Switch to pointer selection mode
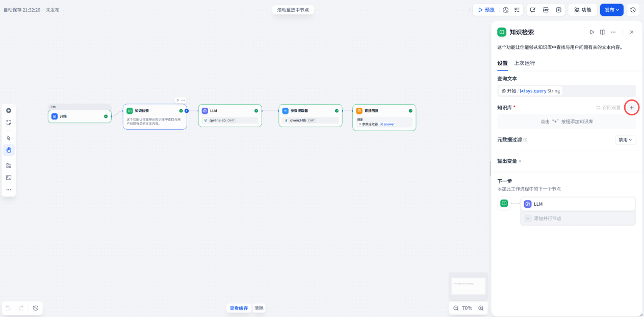Image resolution: width=644 pixels, height=317 pixels. 9,138
